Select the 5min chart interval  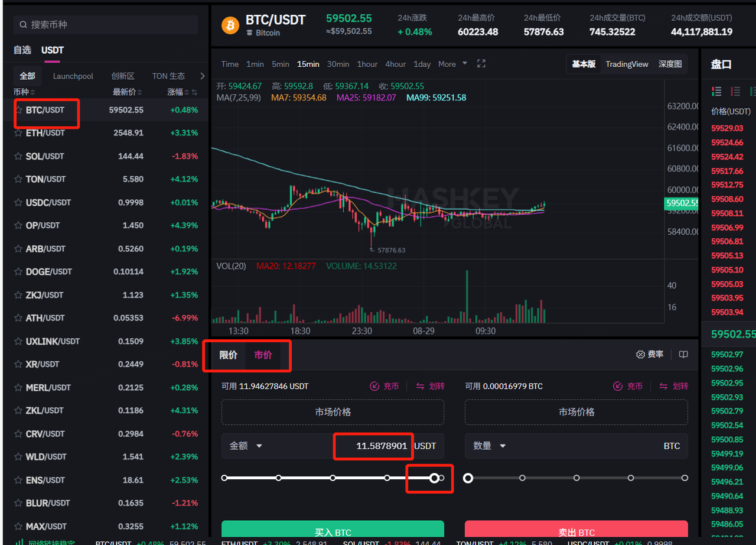(x=281, y=64)
